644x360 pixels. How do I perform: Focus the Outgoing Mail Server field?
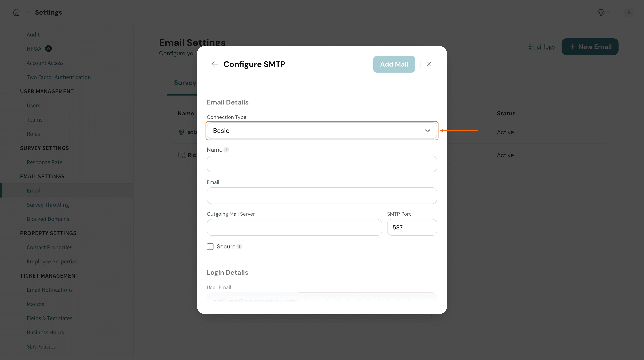294,227
